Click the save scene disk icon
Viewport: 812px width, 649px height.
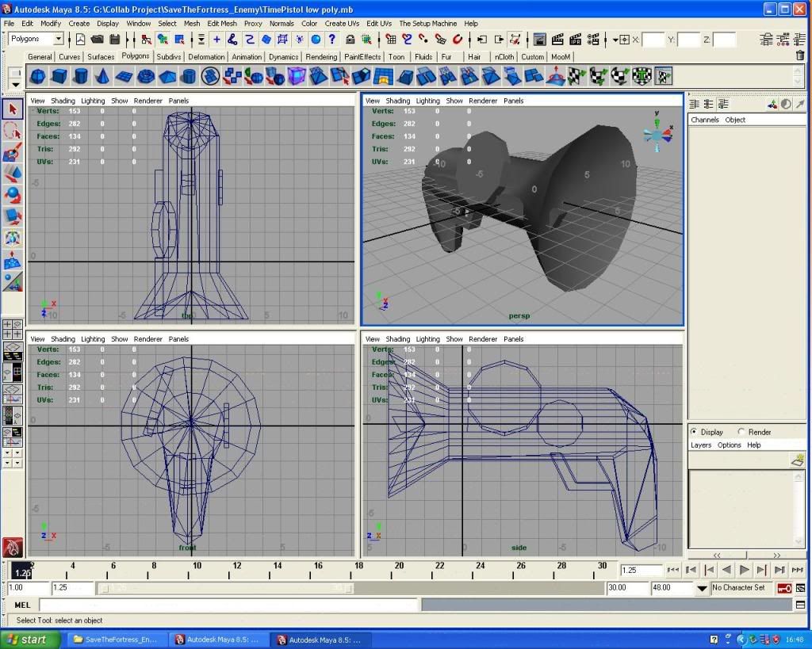pos(115,40)
